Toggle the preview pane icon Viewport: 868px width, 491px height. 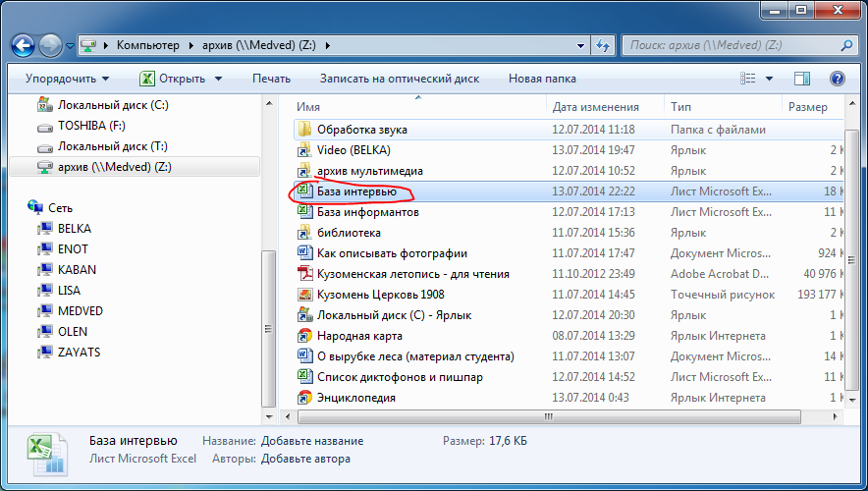802,79
